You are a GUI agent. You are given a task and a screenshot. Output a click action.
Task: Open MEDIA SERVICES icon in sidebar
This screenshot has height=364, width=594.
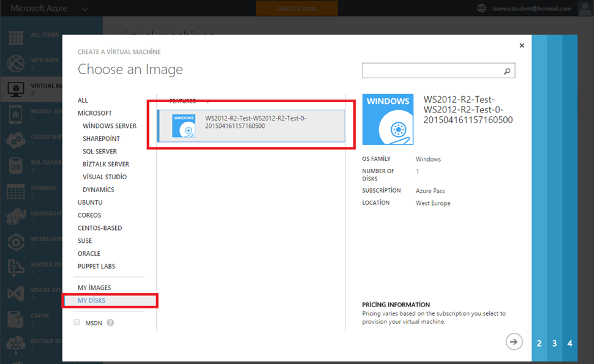16,242
